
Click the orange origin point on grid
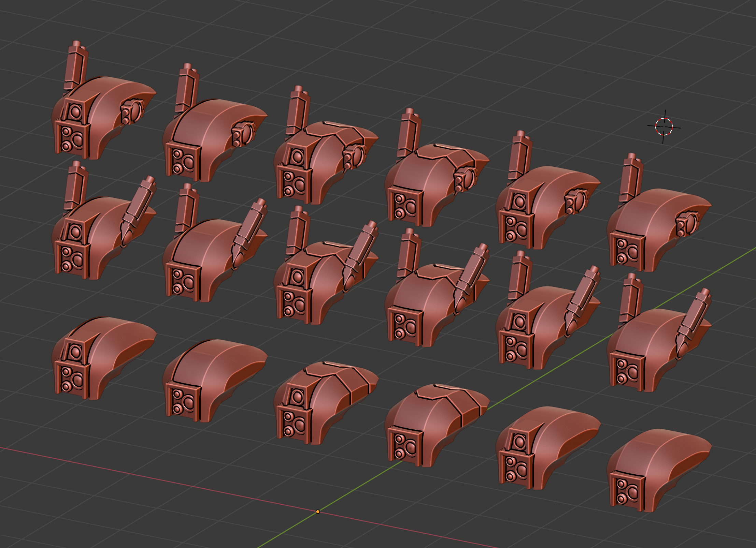tap(318, 512)
